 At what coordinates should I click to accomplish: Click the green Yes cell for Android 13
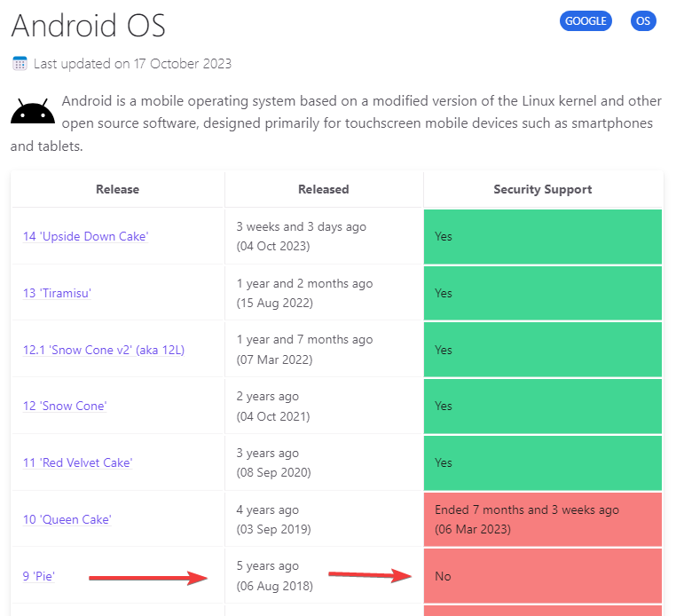(x=543, y=293)
